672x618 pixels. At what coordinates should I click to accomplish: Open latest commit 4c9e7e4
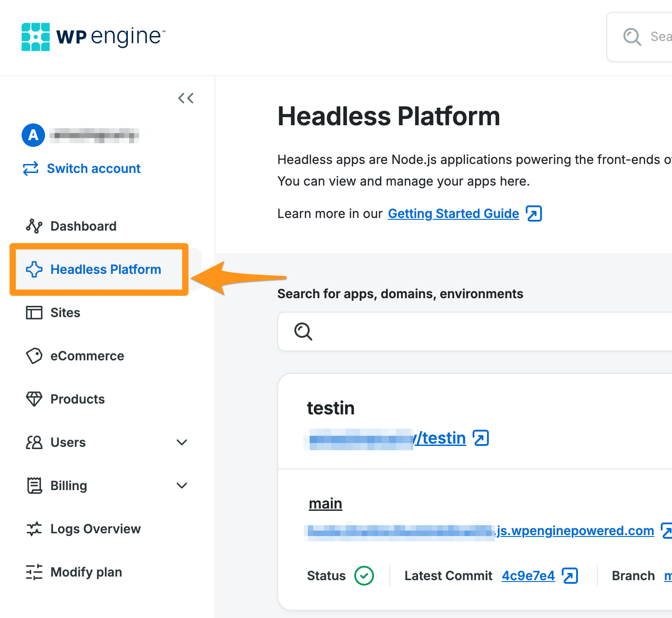(528, 576)
